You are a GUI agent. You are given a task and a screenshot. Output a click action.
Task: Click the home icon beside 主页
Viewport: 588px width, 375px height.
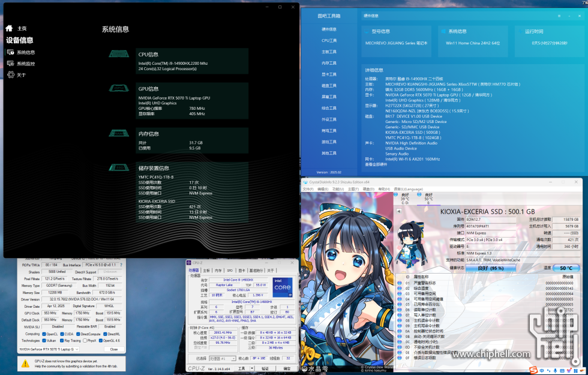(10, 28)
